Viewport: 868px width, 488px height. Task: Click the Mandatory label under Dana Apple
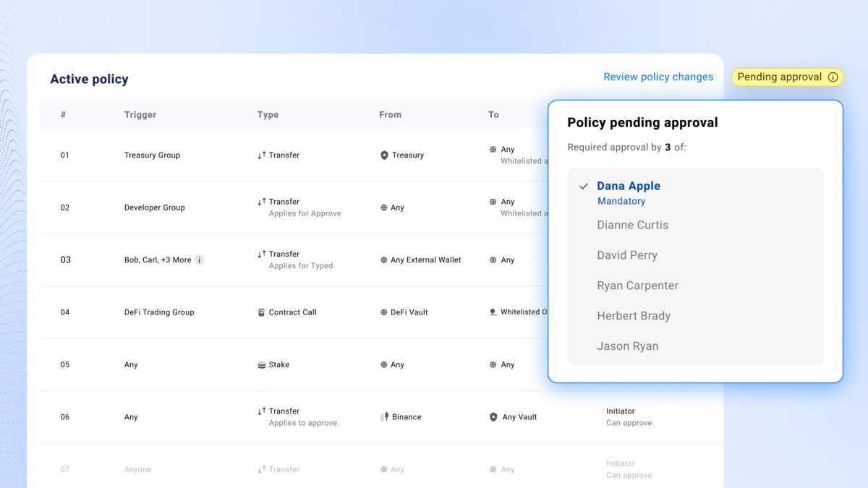(621, 201)
